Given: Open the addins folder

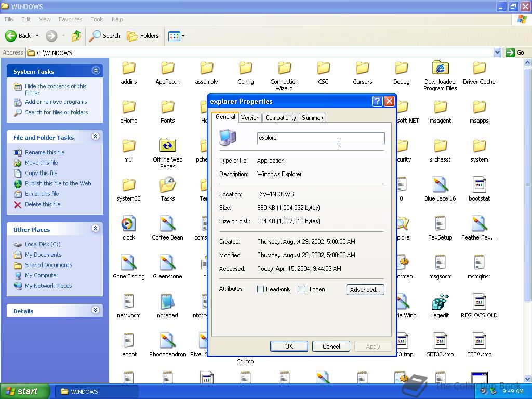Looking at the screenshot, I should point(129,73).
